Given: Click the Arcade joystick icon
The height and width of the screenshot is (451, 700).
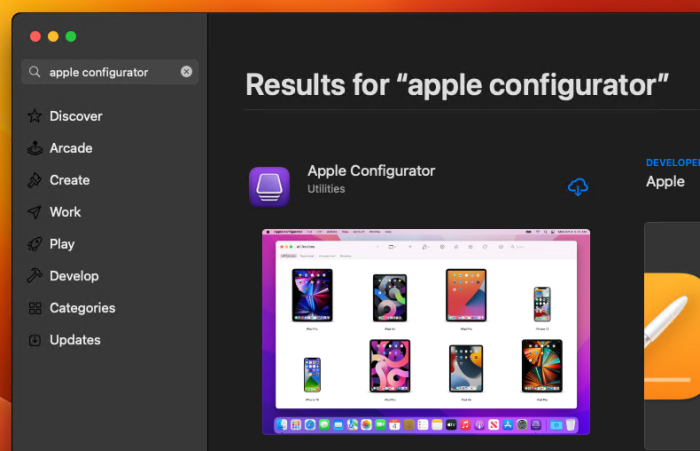Looking at the screenshot, I should pyautogui.click(x=34, y=148).
